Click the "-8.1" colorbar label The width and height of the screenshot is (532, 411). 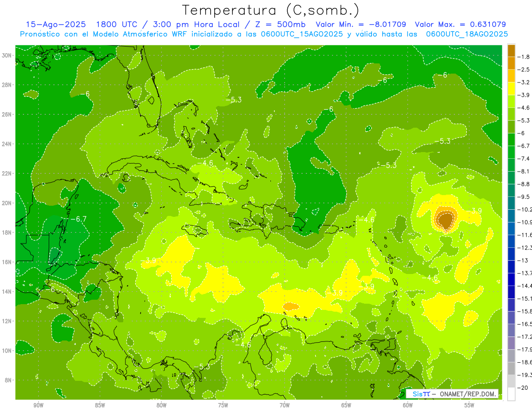pos(524,172)
